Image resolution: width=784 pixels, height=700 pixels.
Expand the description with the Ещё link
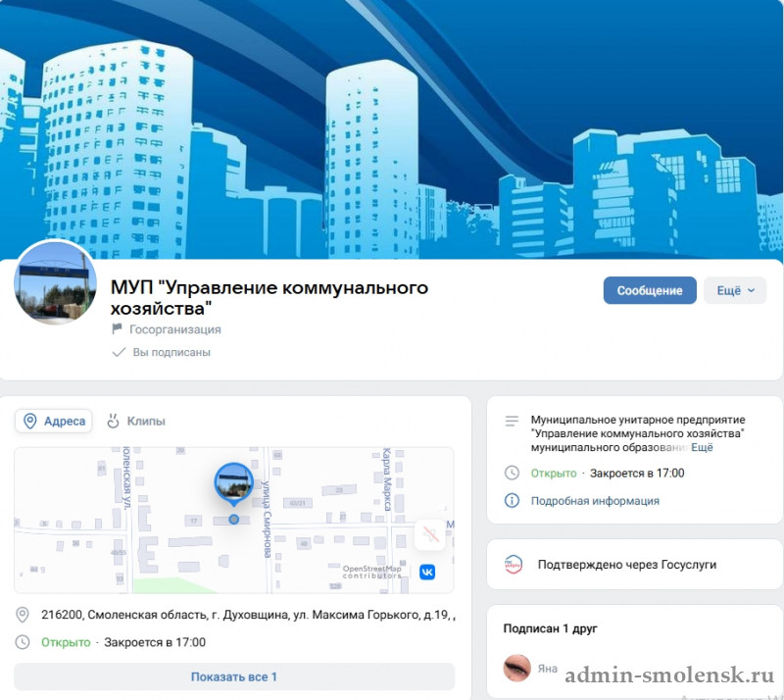702,447
